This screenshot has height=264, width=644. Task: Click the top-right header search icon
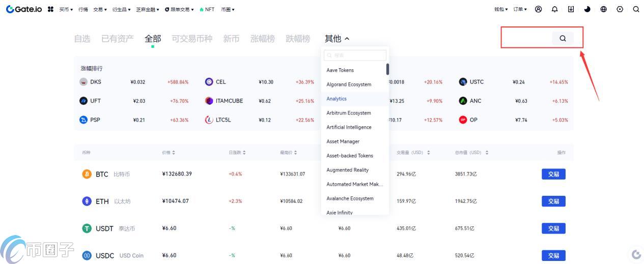pos(636,9)
